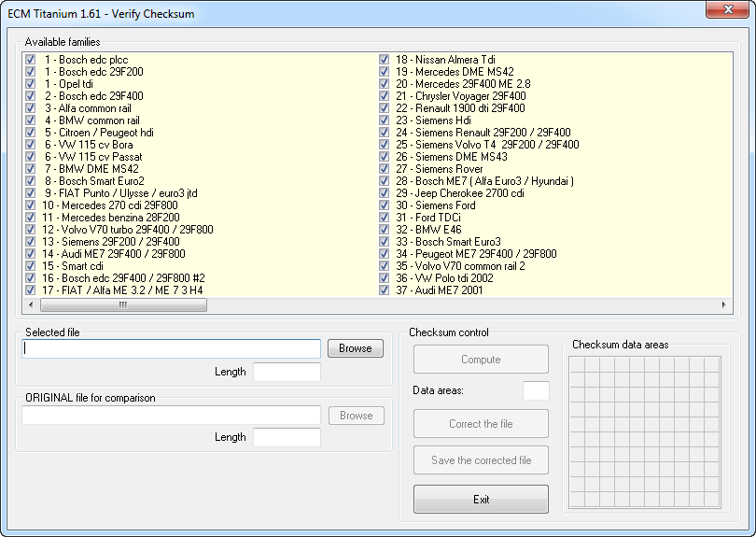Screen dimensions: 756x537
Task: Click the horizontal scrollbar thumb
Action: click(x=123, y=304)
